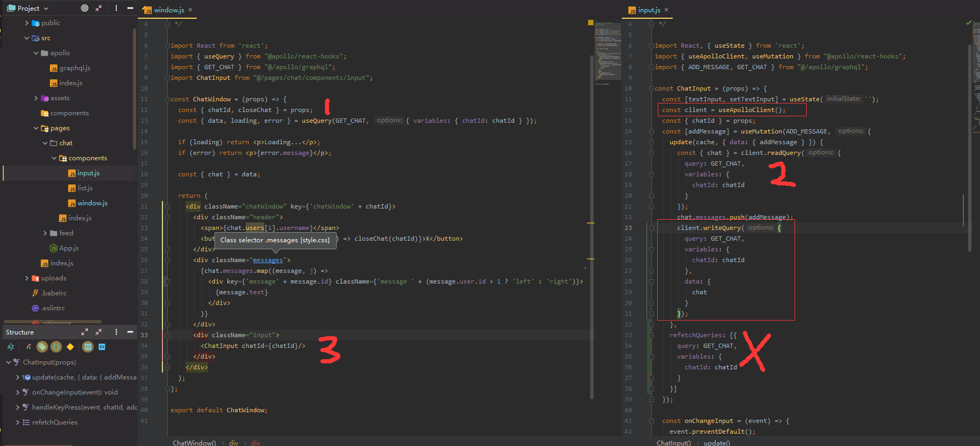Expand refetchQueries node in Structure

[18, 422]
